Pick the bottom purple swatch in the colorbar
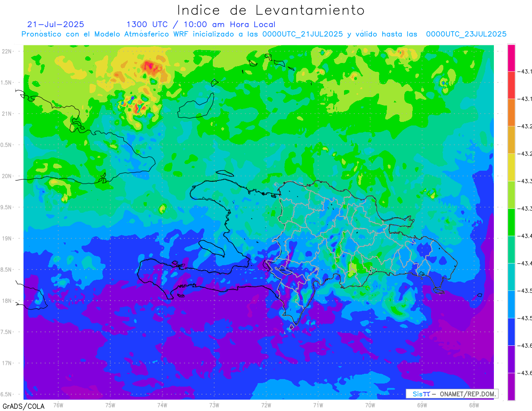Viewport: 532px width, 411px height. [511, 387]
